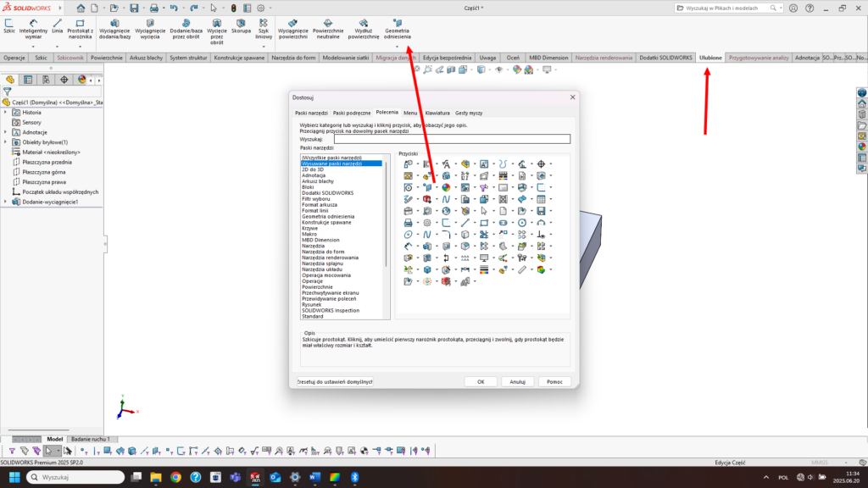
Task: Undo the last action via toolbar
Action: coord(174,8)
